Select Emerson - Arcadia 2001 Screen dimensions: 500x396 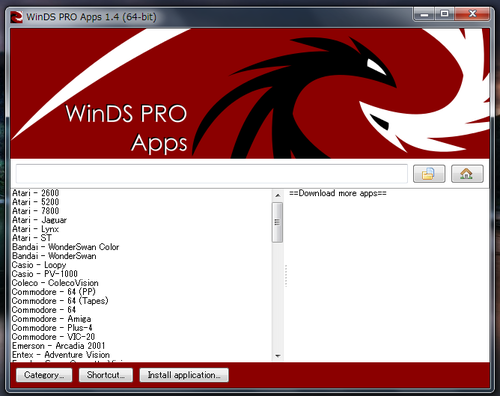59,346
